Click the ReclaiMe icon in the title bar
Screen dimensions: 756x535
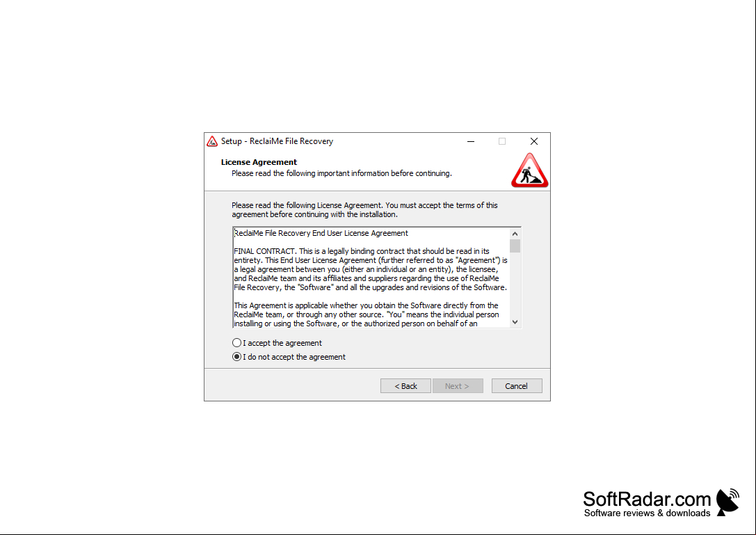(212, 141)
